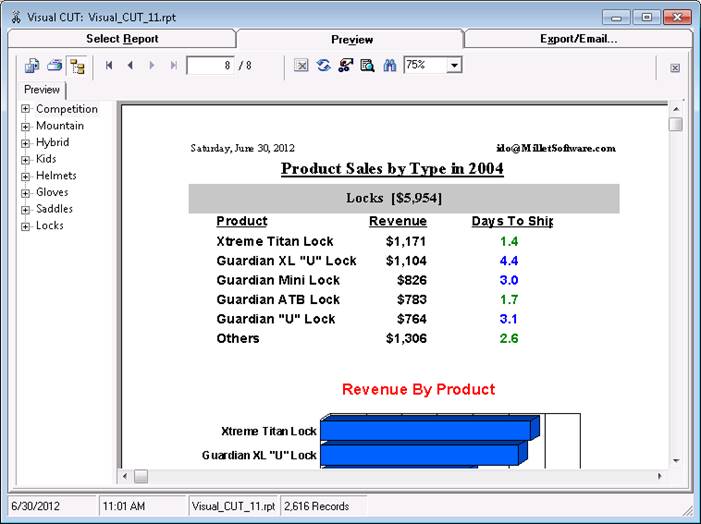The width and height of the screenshot is (701, 524).
Task: Select the Mountain group in tree
Action: 60,126
